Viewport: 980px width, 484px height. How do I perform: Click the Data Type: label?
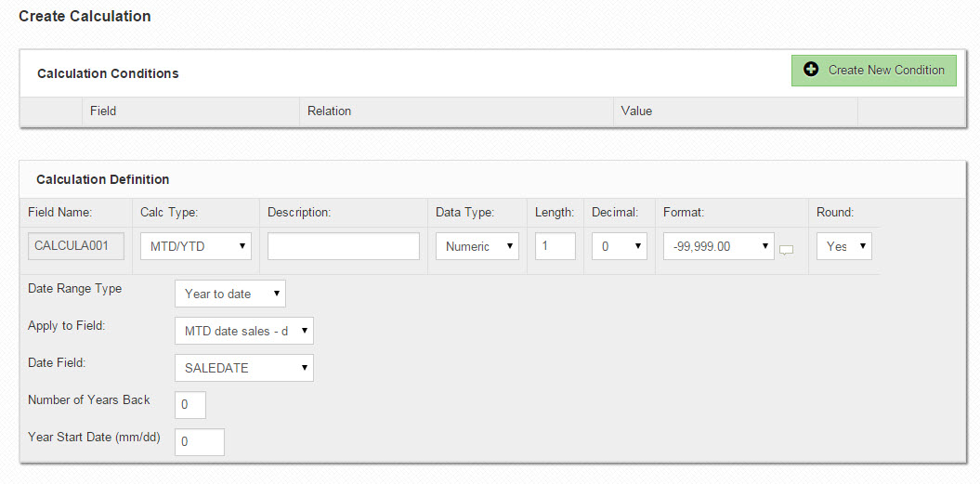[x=465, y=213]
